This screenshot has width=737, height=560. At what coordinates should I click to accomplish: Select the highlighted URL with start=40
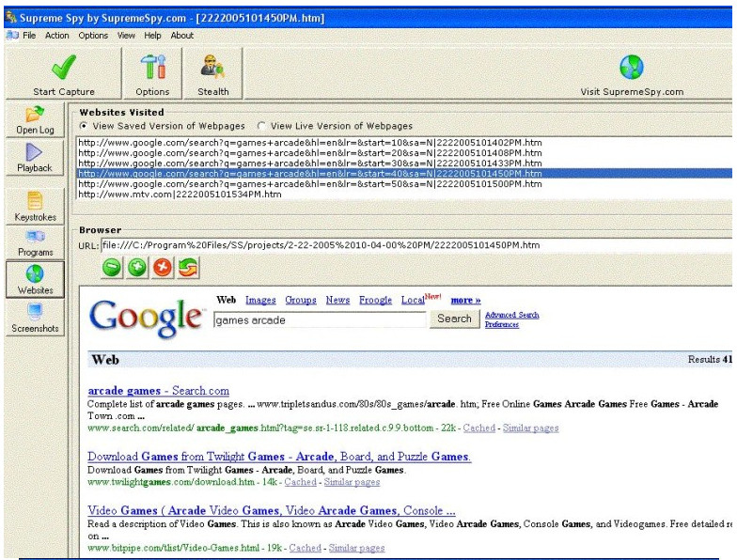tap(404, 174)
